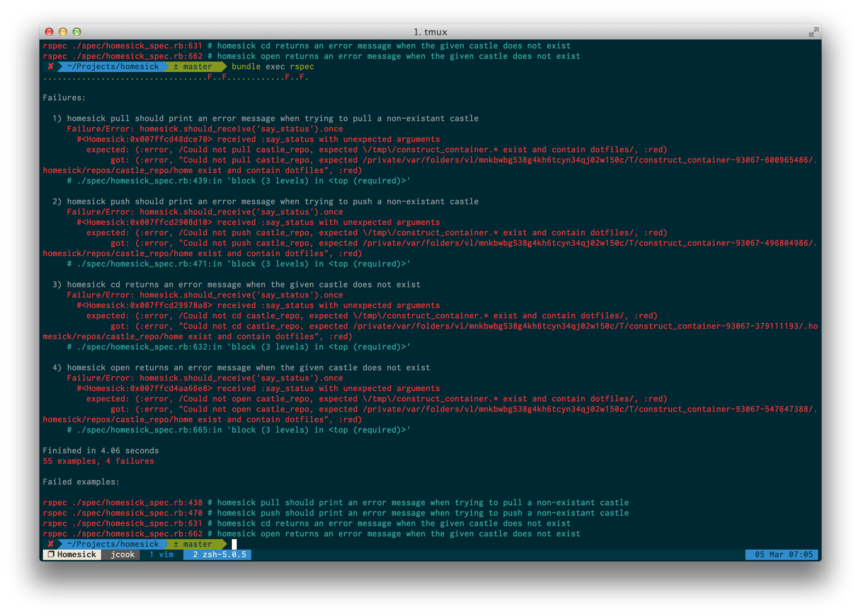Click the '55 examples, 4 failures' summary line
Image resolution: width=861 pixels, height=616 pixels.
pos(98,461)
